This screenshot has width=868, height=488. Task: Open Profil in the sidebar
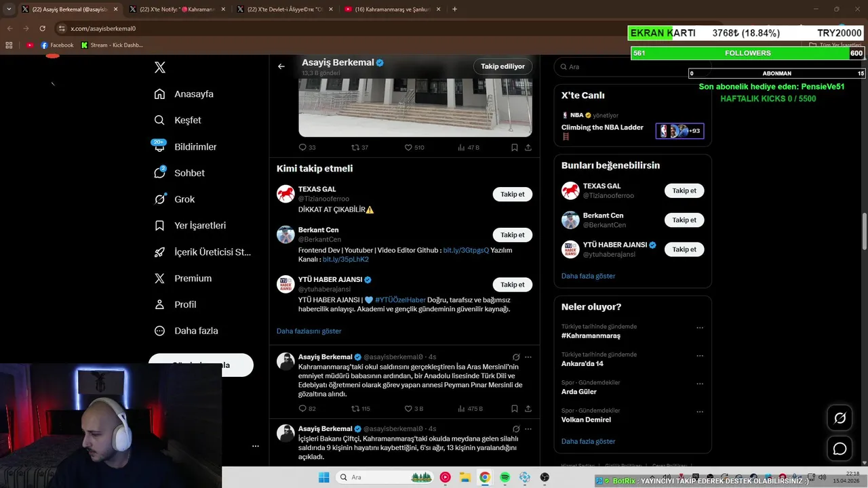[175, 305]
